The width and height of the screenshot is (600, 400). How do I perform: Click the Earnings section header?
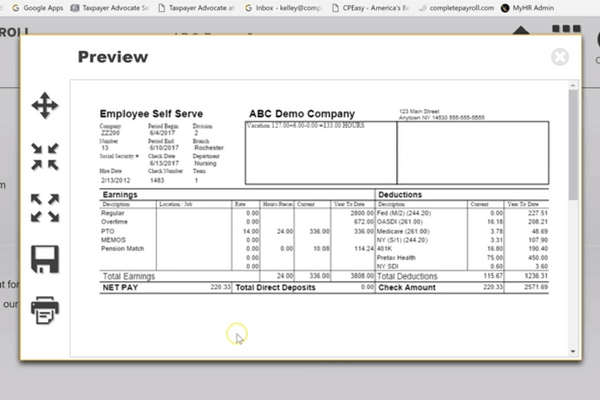pos(120,194)
